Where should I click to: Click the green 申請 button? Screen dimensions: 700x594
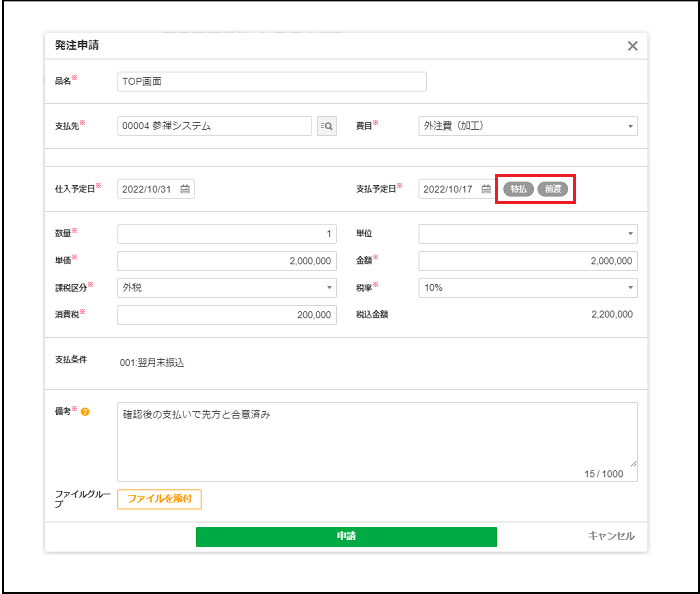click(346, 536)
